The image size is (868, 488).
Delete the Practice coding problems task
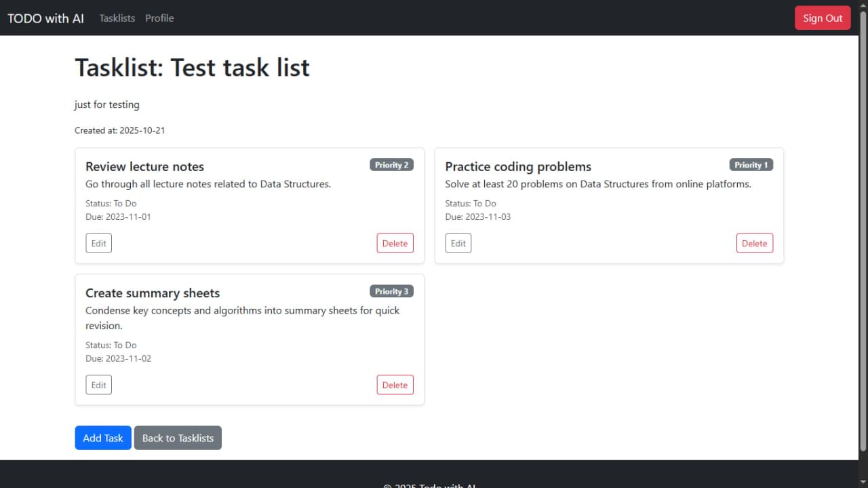(754, 243)
